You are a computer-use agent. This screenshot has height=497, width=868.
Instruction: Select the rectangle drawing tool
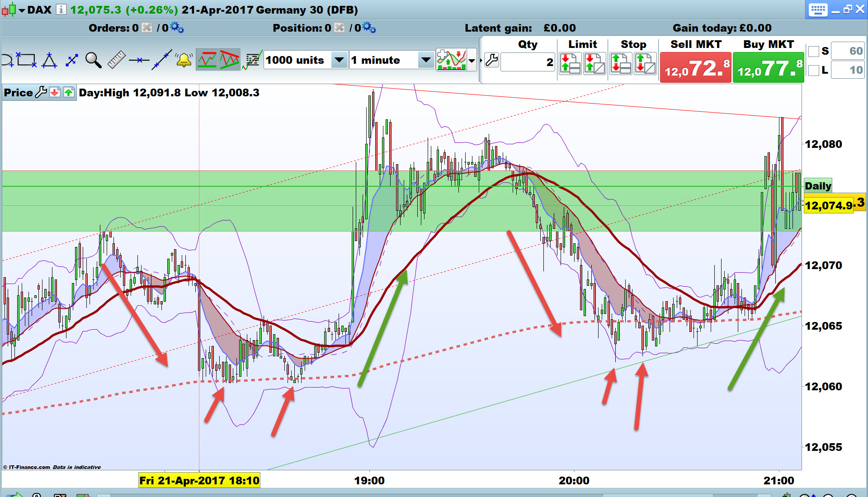(26, 60)
